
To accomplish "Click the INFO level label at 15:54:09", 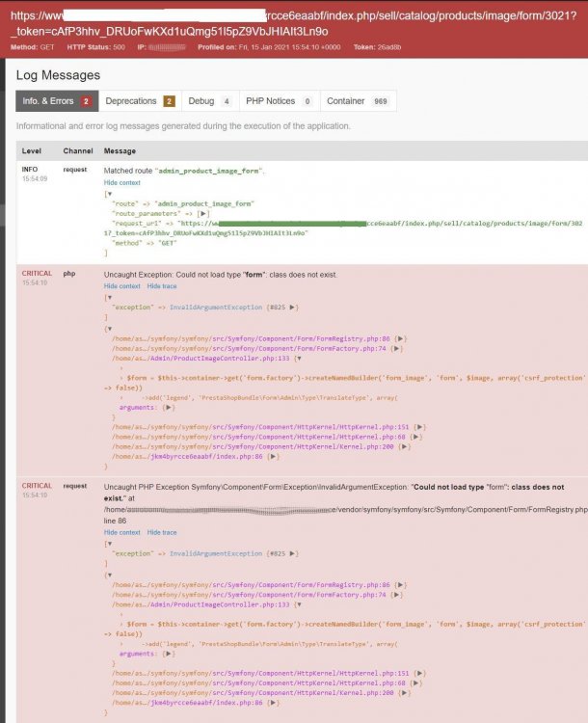I will [x=30, y=170].
